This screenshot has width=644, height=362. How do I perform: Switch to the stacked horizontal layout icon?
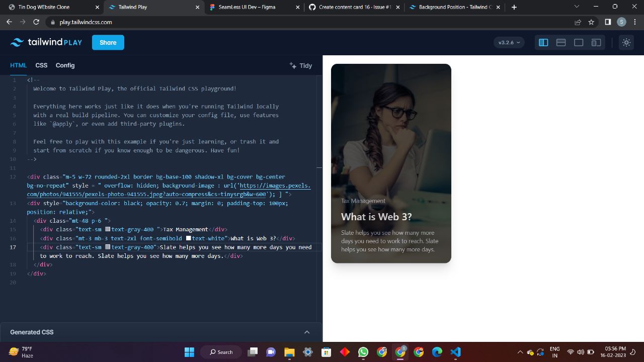tap(561, 42)
